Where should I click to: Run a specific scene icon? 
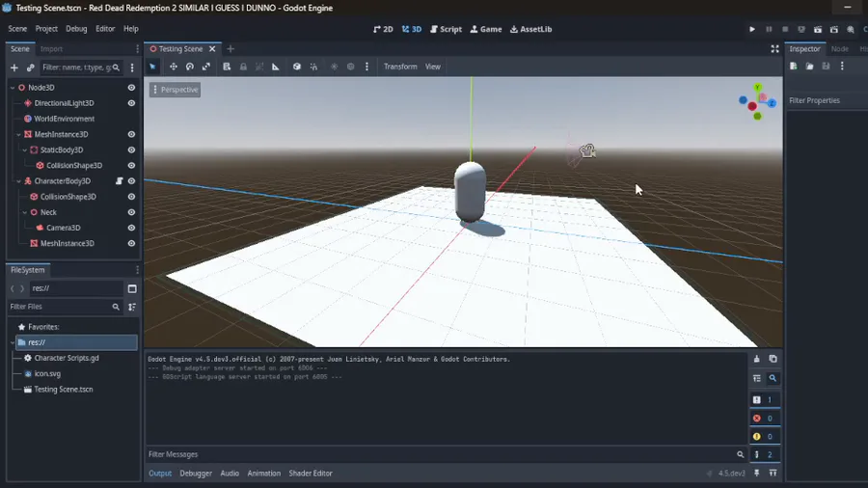click(x=833, y=29)
